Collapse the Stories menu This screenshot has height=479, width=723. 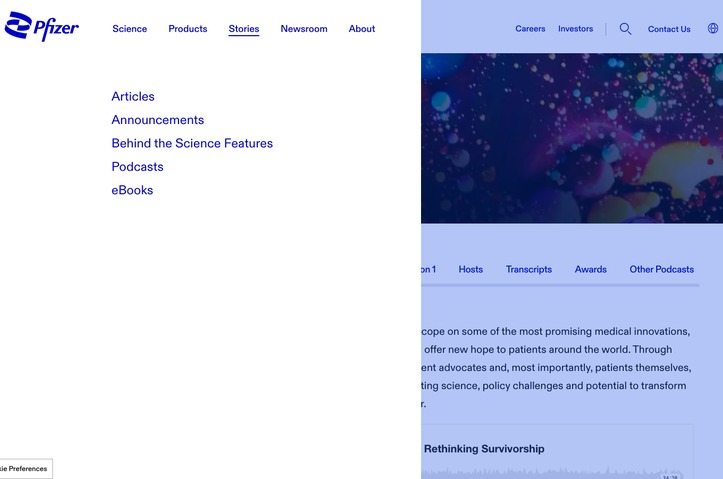coord(244,29)
